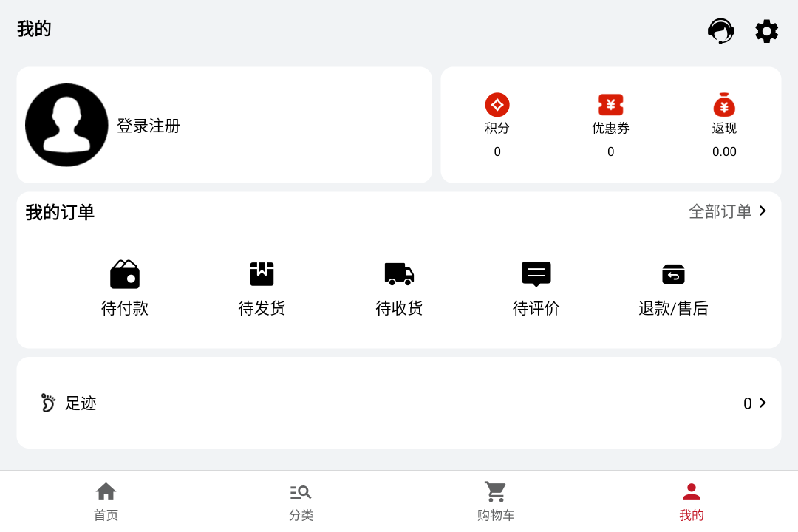Tap the 返现 cashback money bag icon
Viewport: 798px width, 532px height.
[x=724, y=105]
